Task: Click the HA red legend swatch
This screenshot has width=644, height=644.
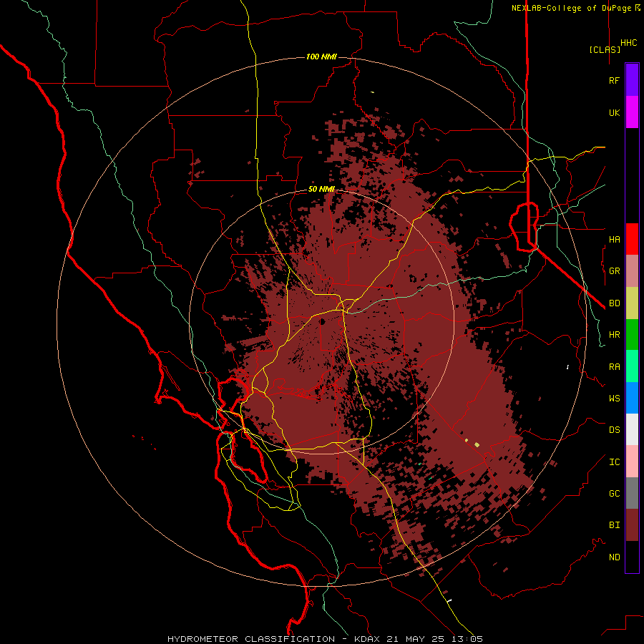Action: tap(632, 239)
